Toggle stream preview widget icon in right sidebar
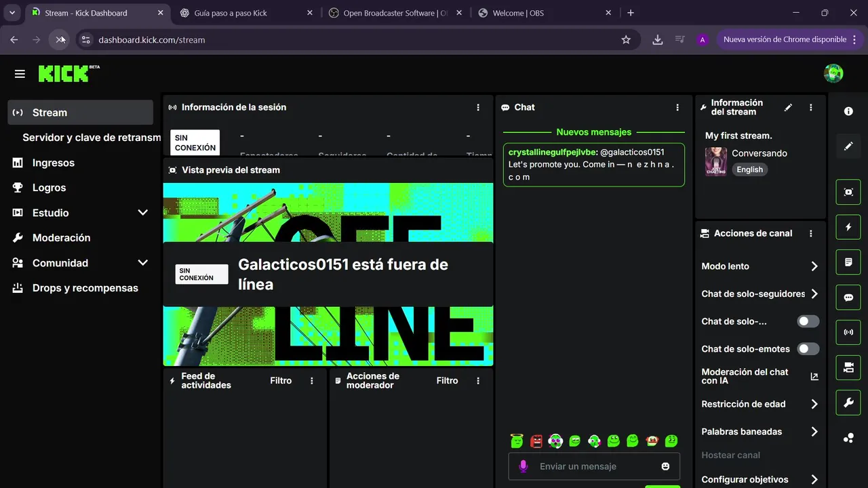This screenshot has width=868, height=488. pyautogui.click(x=848, y=192)
